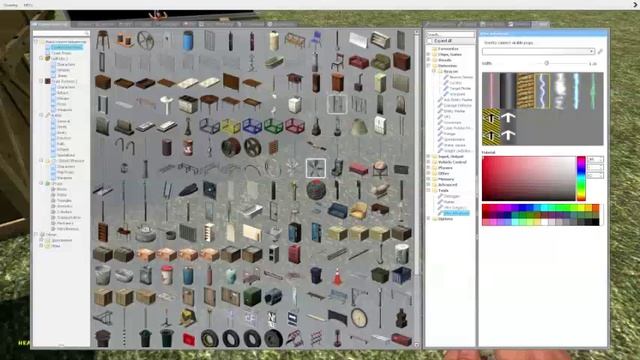
Task: Open the Favourites folder
Action: (448, 49)
